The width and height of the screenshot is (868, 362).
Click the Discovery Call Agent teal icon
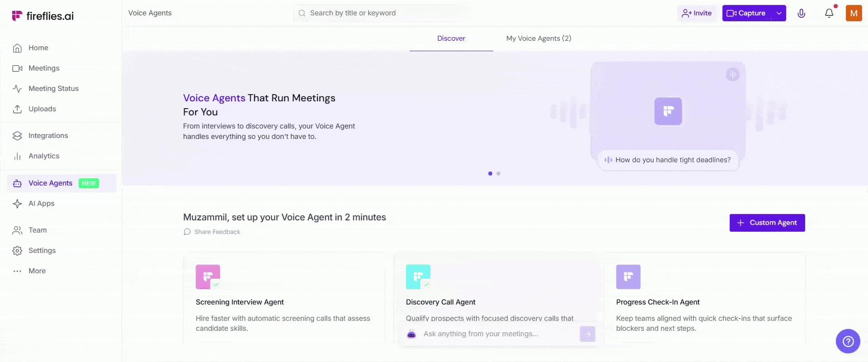[418, 277]
